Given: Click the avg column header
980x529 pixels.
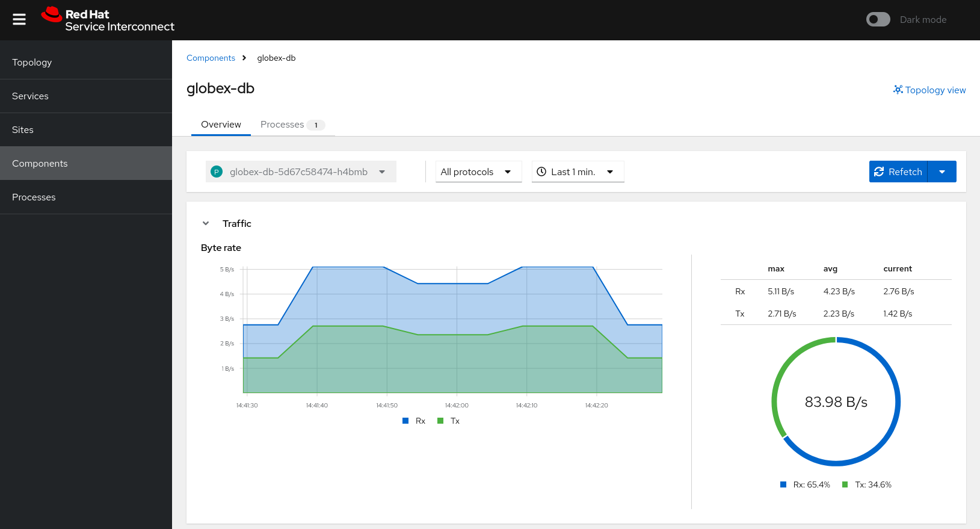Looking at the screenshot, I should [x=830, y=269].
